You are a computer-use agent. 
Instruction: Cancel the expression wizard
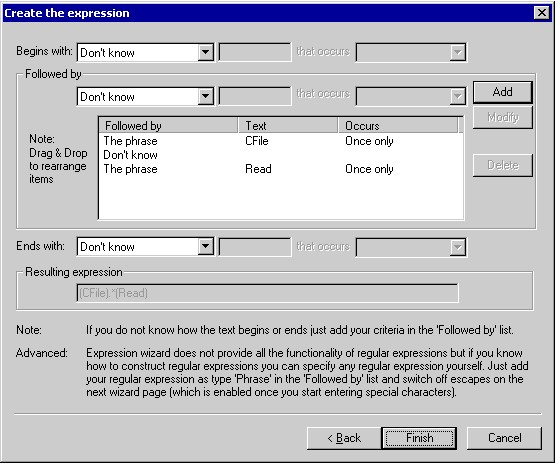[x=504, y=438]
